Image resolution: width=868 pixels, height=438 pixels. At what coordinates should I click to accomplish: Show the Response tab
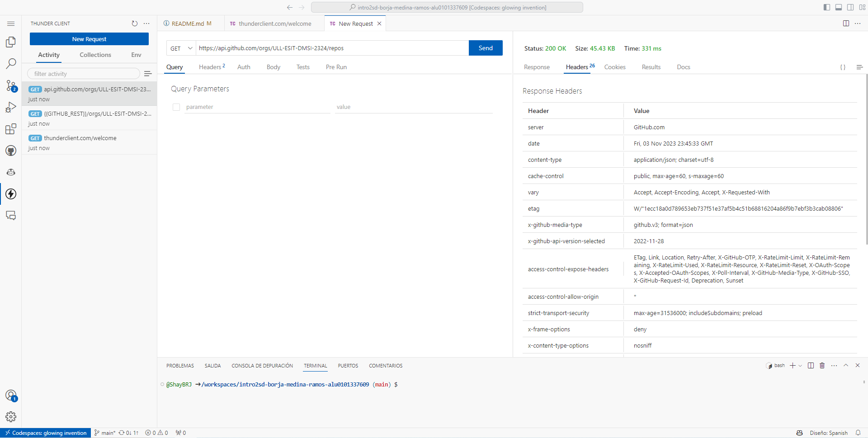[x=537, y=67]
